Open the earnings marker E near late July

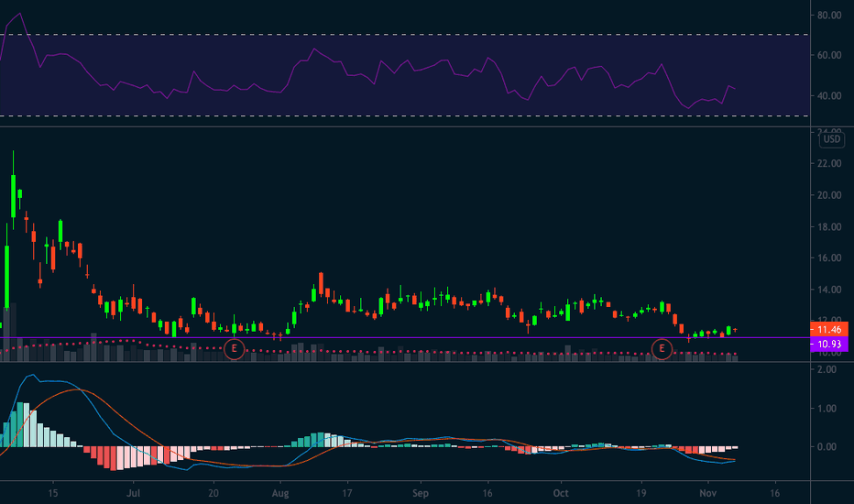(x=235, y=349)
